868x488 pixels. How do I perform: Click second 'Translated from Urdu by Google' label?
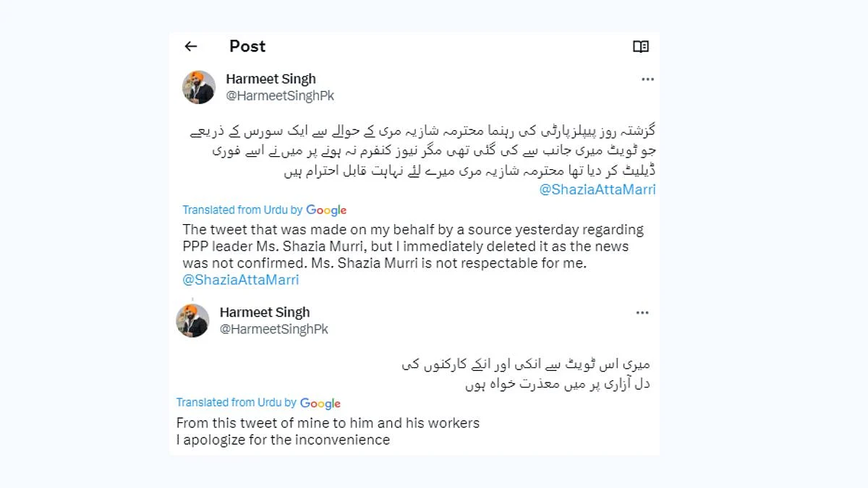click(x=258, y=403)
